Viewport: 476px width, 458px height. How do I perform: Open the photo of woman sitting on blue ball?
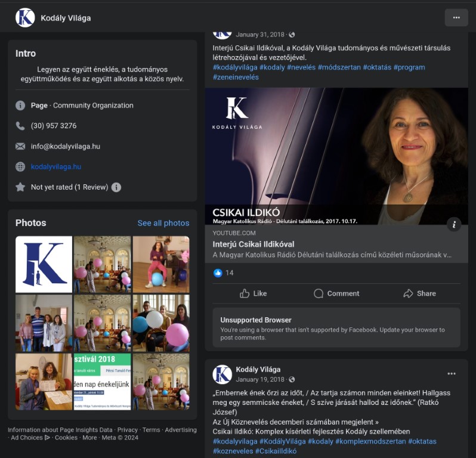tap(161, 264)
